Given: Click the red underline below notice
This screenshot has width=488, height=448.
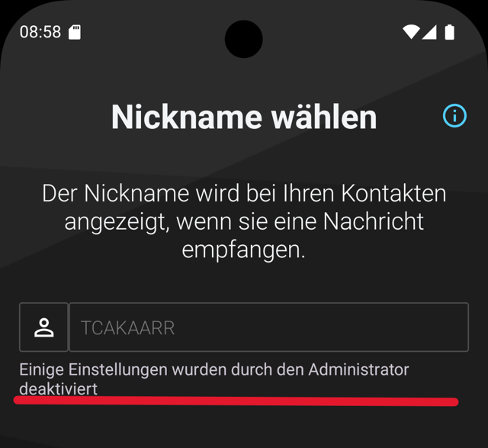Looking at the screenshot, I should (236, 401).
